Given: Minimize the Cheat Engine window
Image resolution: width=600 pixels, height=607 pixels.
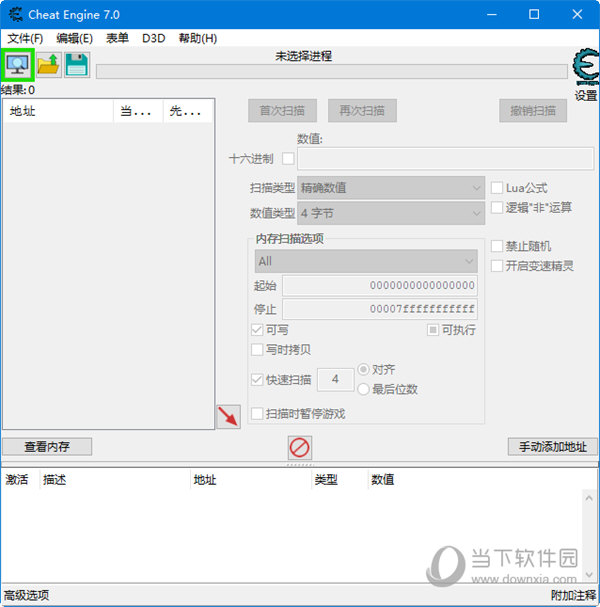Looking at the screenshot, I should 492,15.
